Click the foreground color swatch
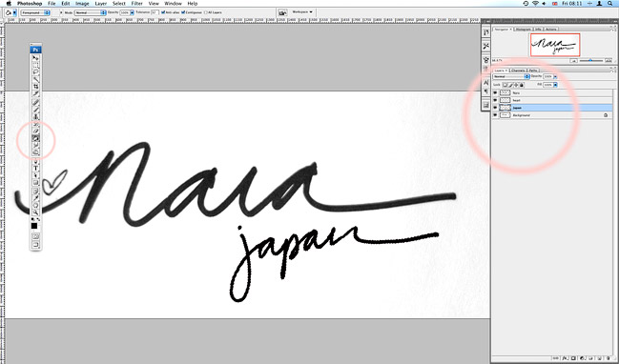Image resolution: width=619 pixels, height=364 pixels. (34, 226)
